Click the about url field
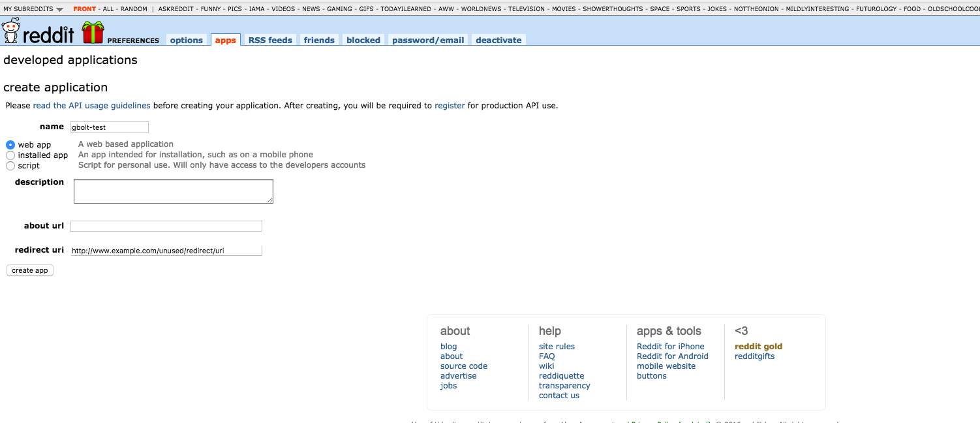 tap(166, 226)
